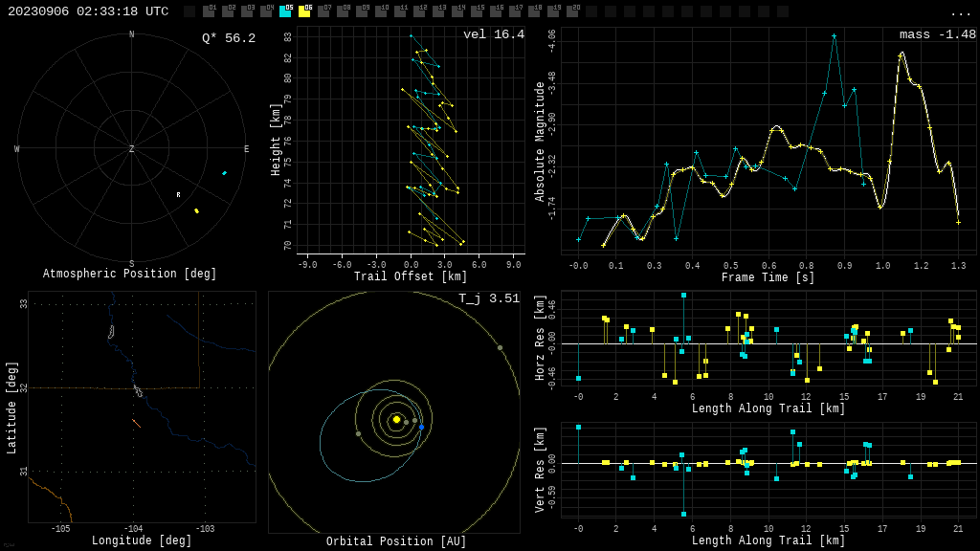Viewport: 980px width, 551px height.
Task: Click the blue Earth dot in orbital plot
Action: [x=421, y=428]
